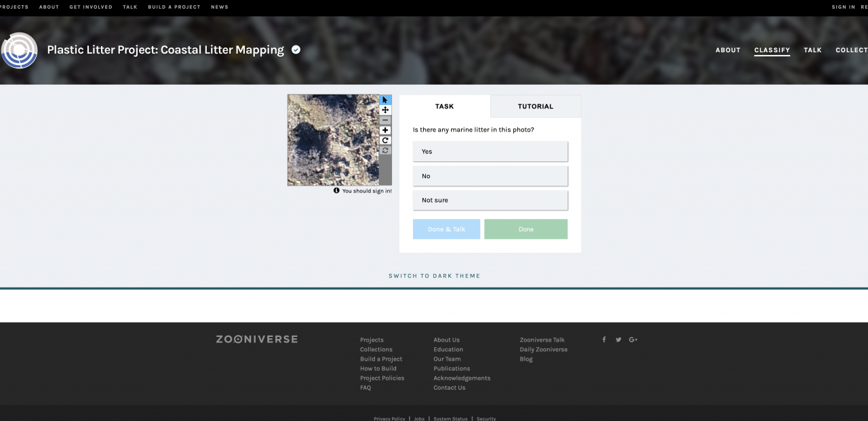Click the Plastic Litter Project logo
Screen dimensions: 868x421
(x=19, y=50)
